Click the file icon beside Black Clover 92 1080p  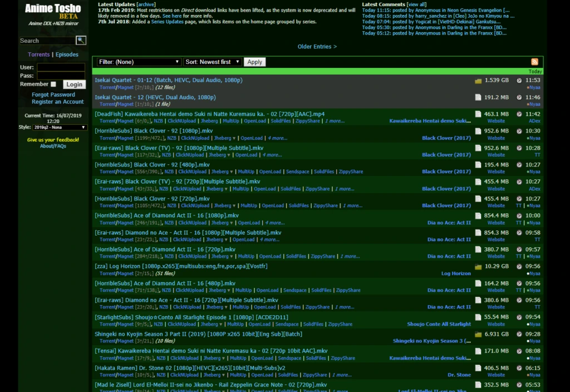(x=478, y=131)
